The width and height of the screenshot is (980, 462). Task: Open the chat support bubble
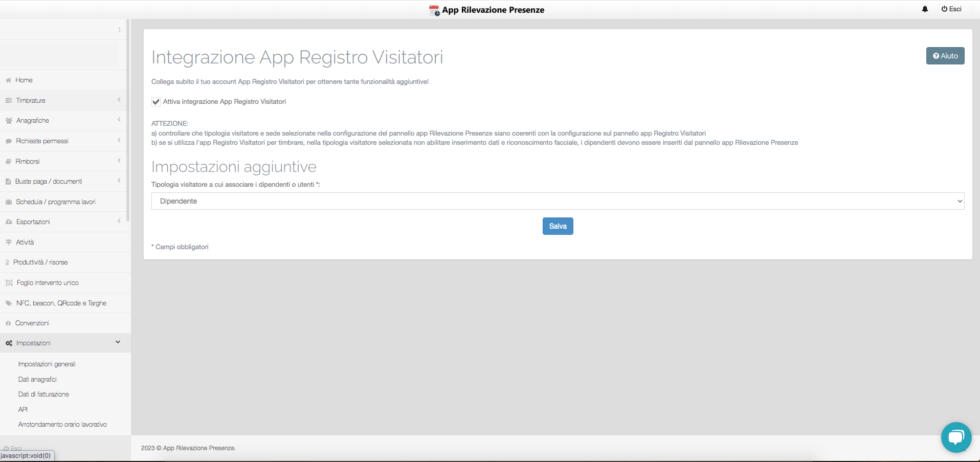pos(956,437)
